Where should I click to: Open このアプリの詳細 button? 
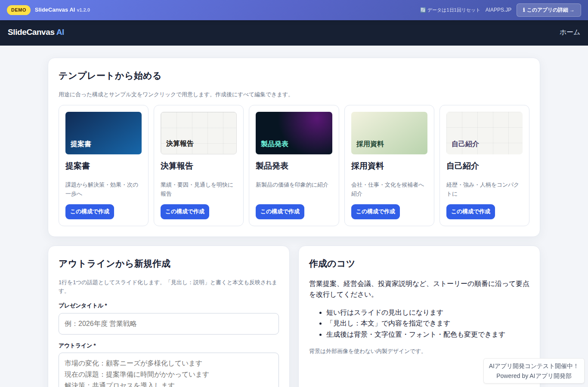pyautogui.click(x=548, y=10)
